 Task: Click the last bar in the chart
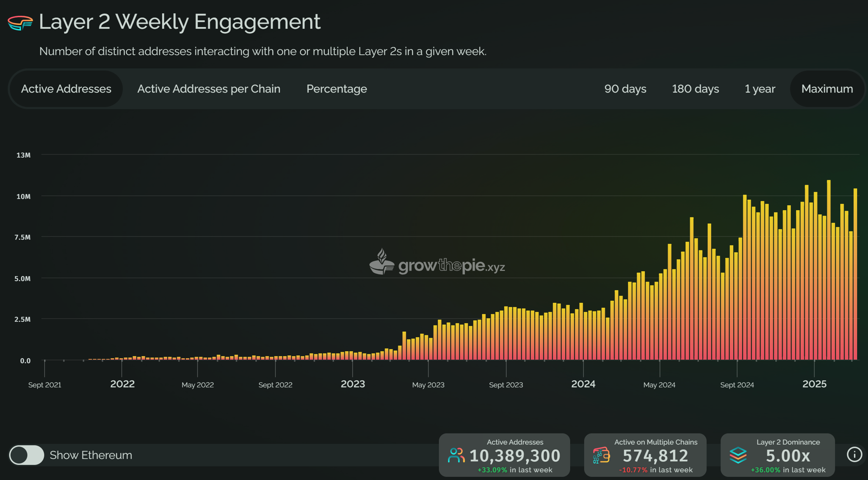855,274
